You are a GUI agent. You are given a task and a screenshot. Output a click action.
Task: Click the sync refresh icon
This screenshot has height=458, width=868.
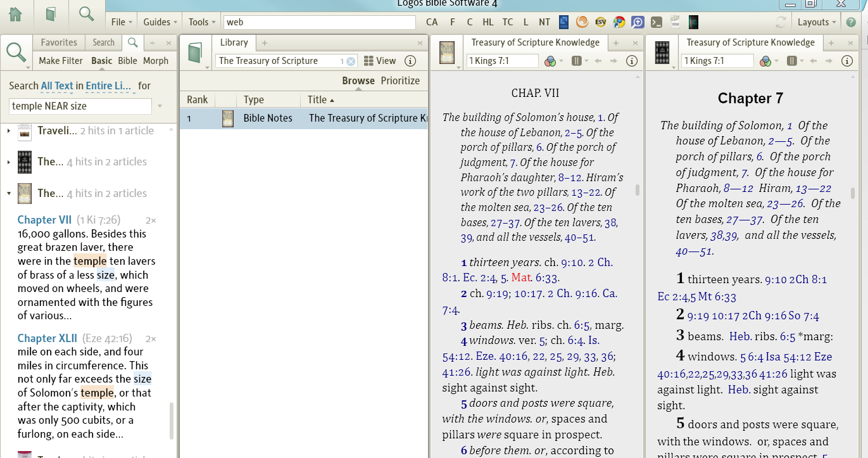pyautogui.click(x=781, y=22)
